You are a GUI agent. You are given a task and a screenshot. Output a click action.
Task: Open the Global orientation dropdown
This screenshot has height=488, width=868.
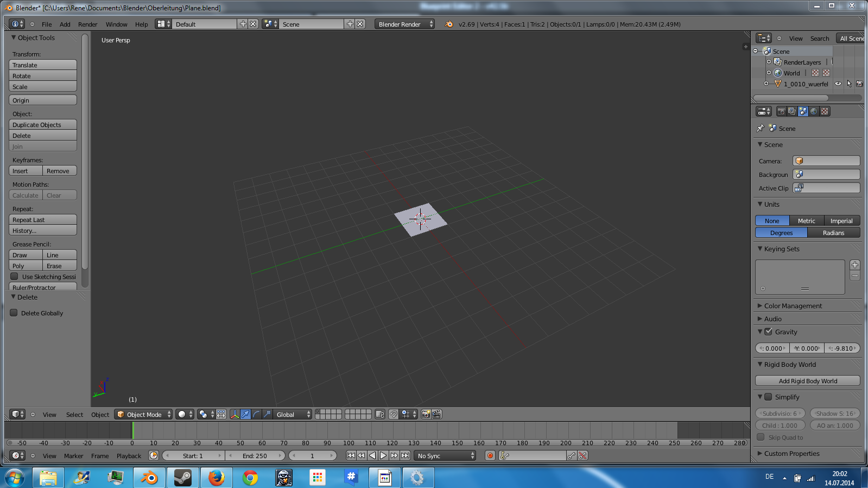[x=293, y=414]
